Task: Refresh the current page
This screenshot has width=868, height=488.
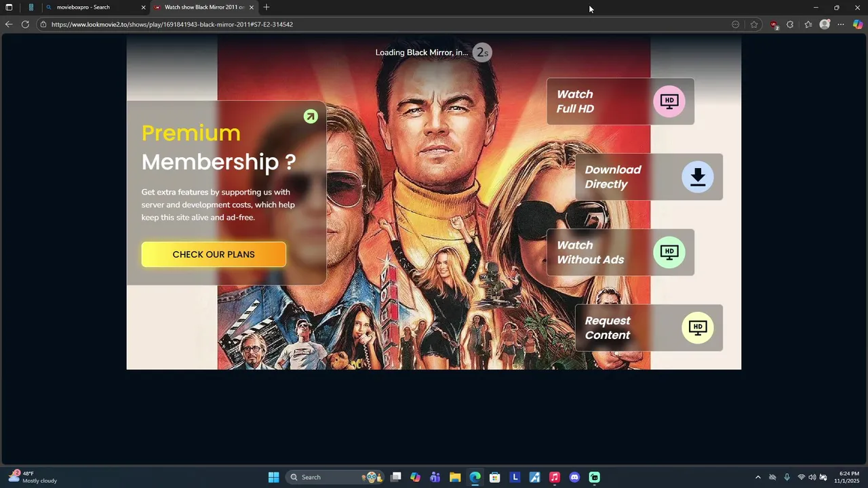Action: (x=25, y=24)
